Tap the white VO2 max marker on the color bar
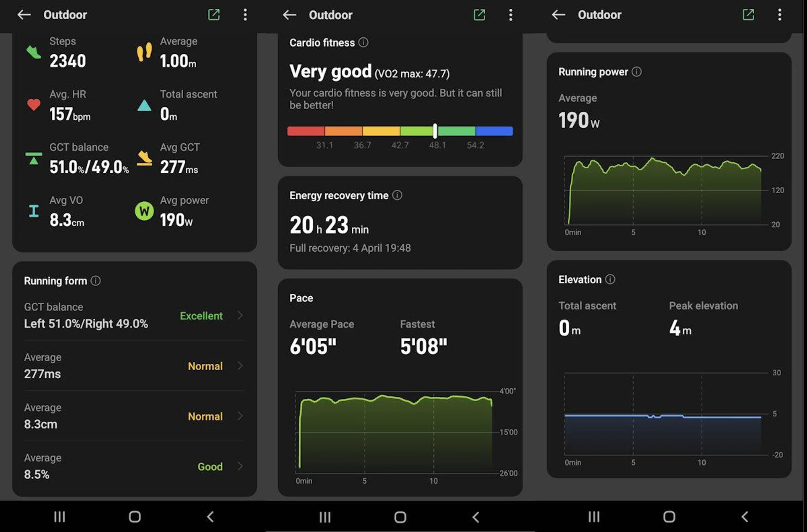This screenshot has height=532, width=807. pyautogui.click(x=435, y=131)
